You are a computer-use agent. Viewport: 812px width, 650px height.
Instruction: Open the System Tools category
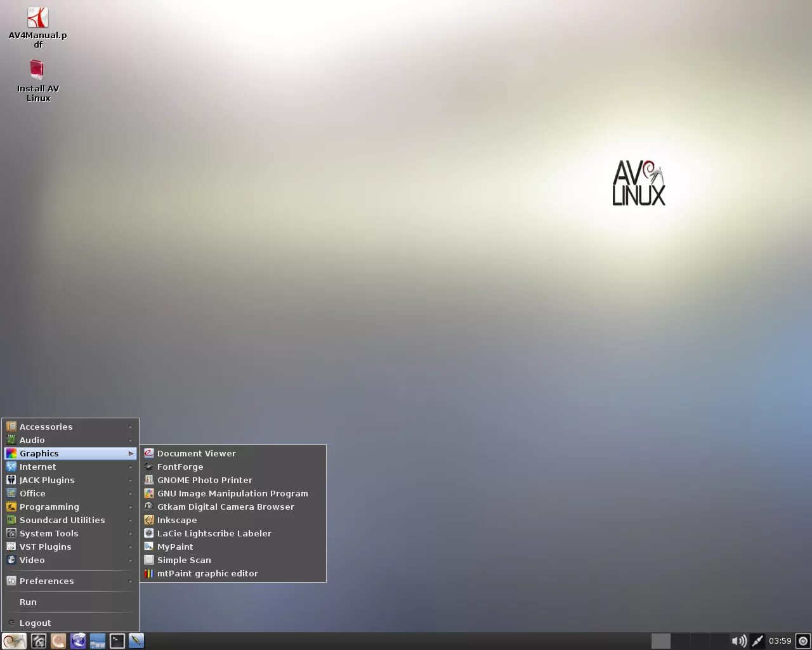click(x=70, y=533)
